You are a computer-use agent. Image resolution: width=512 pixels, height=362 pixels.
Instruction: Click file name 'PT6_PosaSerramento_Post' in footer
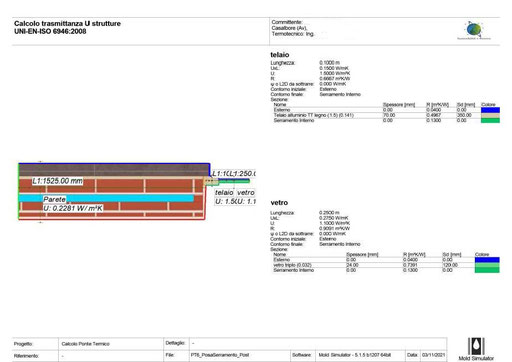[x=220, y=355]
